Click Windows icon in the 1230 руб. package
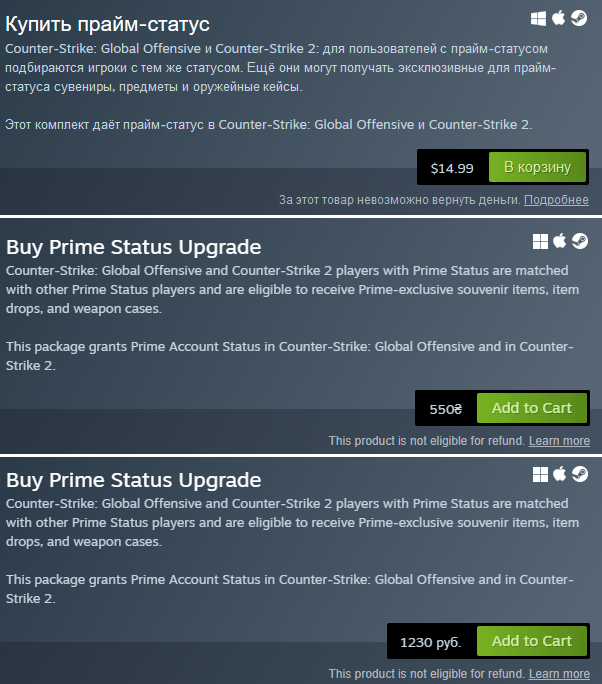602x684 pixels. pyautogui.click(x=540, y=474)
